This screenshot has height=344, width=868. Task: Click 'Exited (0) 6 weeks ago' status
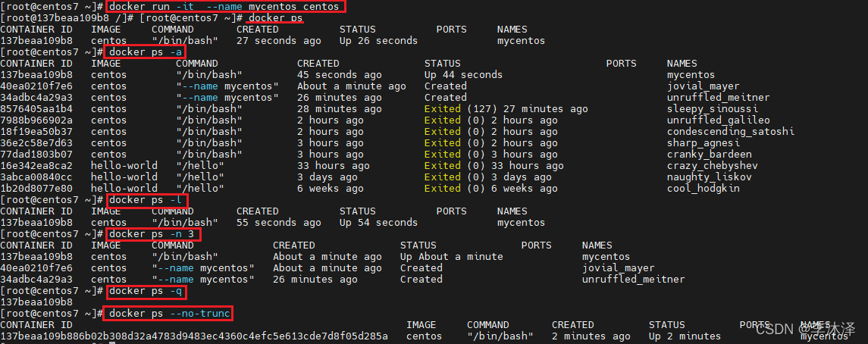pos(491,188)
